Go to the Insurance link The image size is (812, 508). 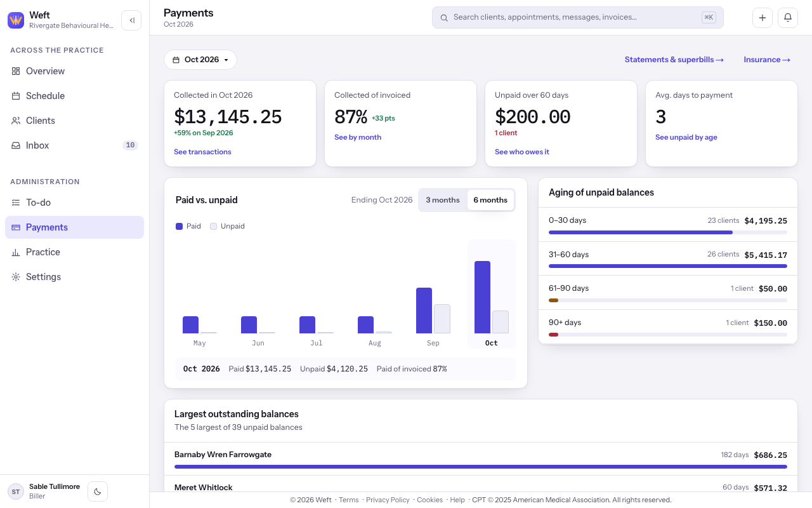767,60
